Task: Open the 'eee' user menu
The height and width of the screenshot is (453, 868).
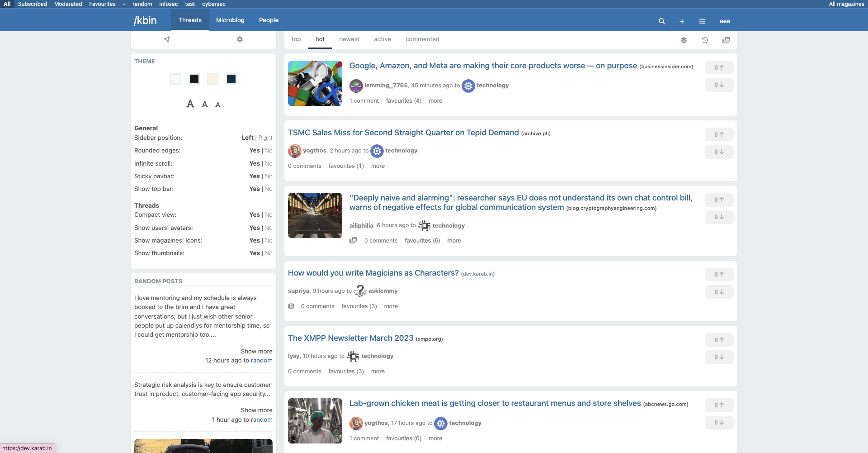Action: point(725,21)
